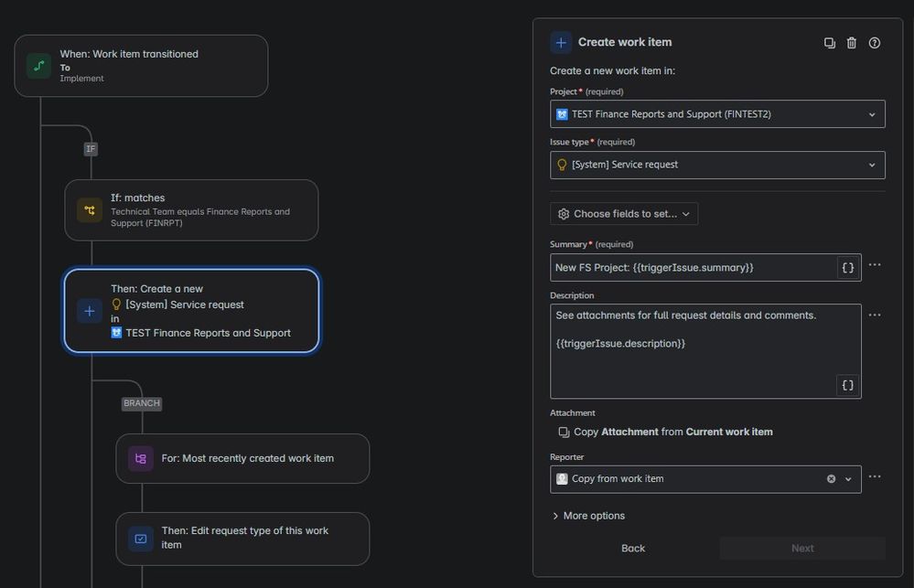Viewport: 914px width, 588px height.
Task: Click the loop icon on the For branch node
Action: [139, 458]
